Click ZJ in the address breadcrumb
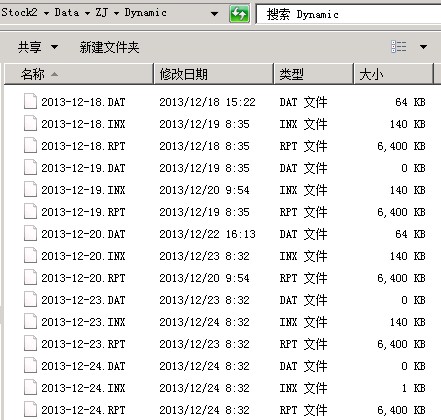This screenshot has width=441, height=420. [x=102, y=12]
